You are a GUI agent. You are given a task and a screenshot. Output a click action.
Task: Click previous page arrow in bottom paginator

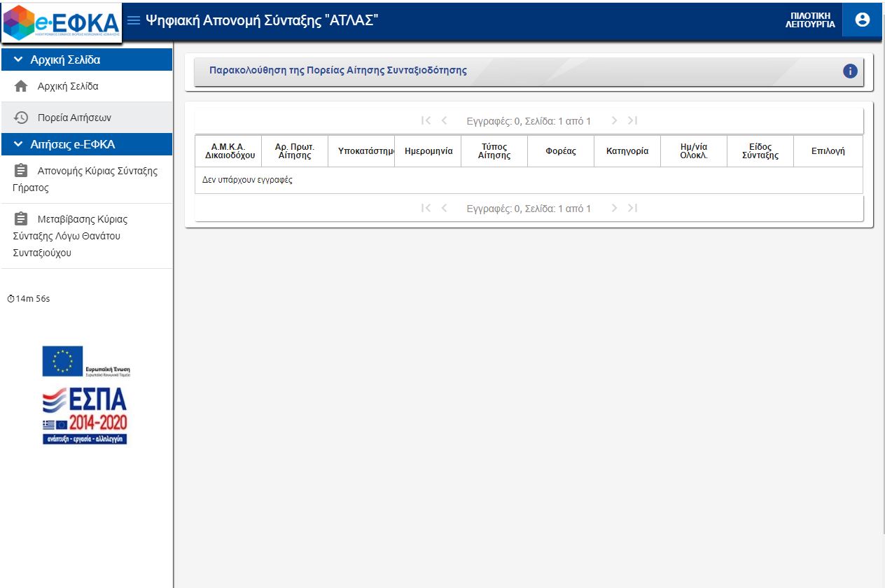pyautogui.click(x=444, y=208)
